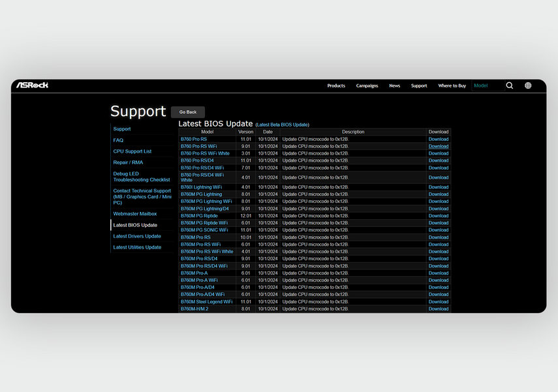Open the Products menu

click(x=336, y=85)
